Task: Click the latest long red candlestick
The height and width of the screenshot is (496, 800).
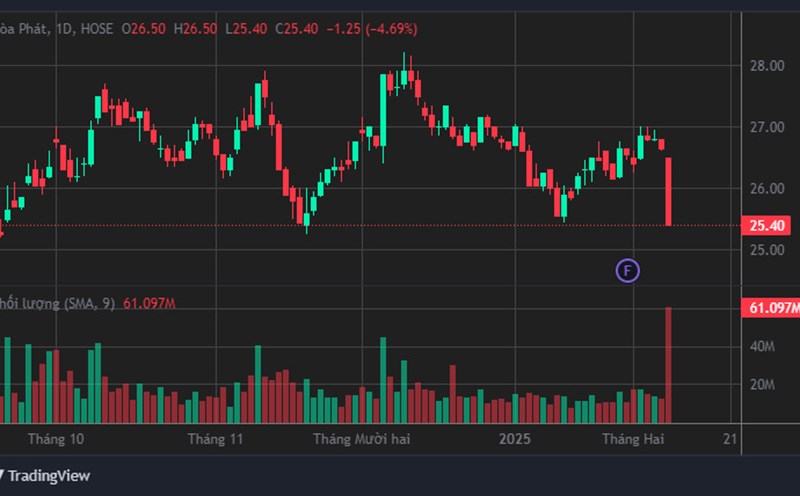Action: tap(668, 191)
